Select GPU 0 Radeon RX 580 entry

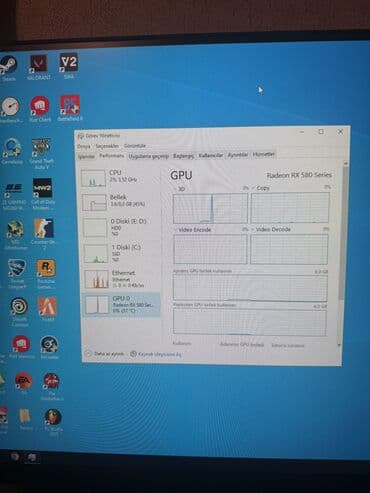[x=121, y=305]
